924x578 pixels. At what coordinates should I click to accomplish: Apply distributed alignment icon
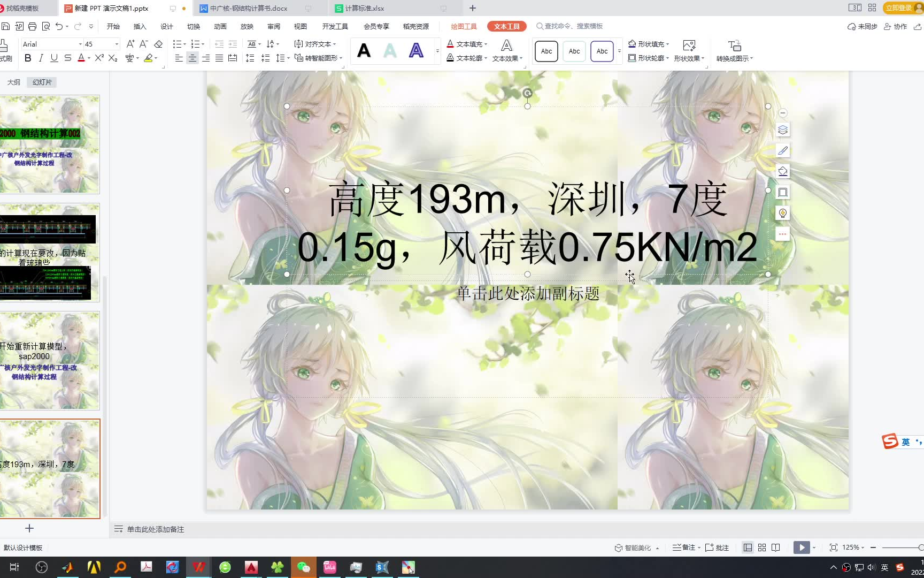point(233,58)
